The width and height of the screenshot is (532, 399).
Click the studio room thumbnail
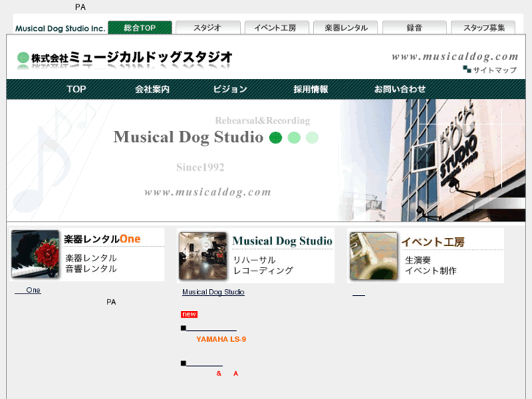[203, 256]
